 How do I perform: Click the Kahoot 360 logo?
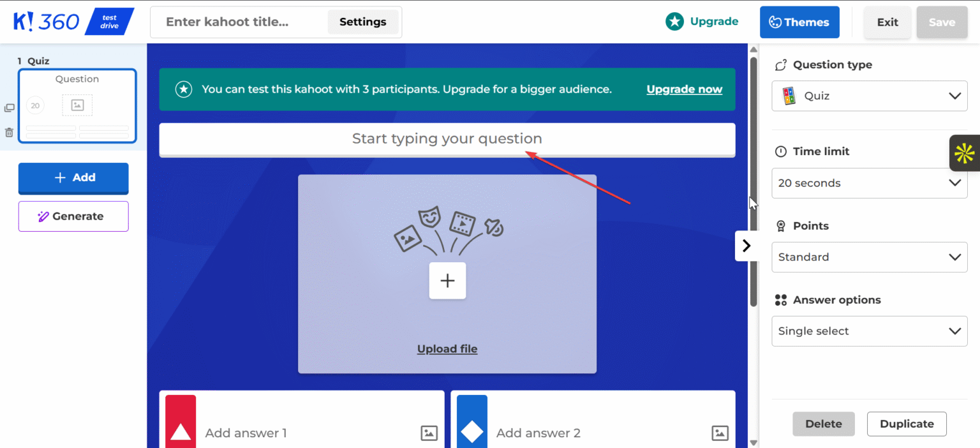[x=47, y=21]
